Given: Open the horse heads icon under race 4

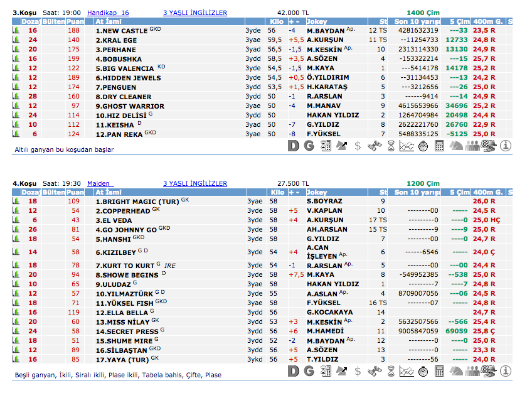Looking at the screenshot, I should pos(457,371).
